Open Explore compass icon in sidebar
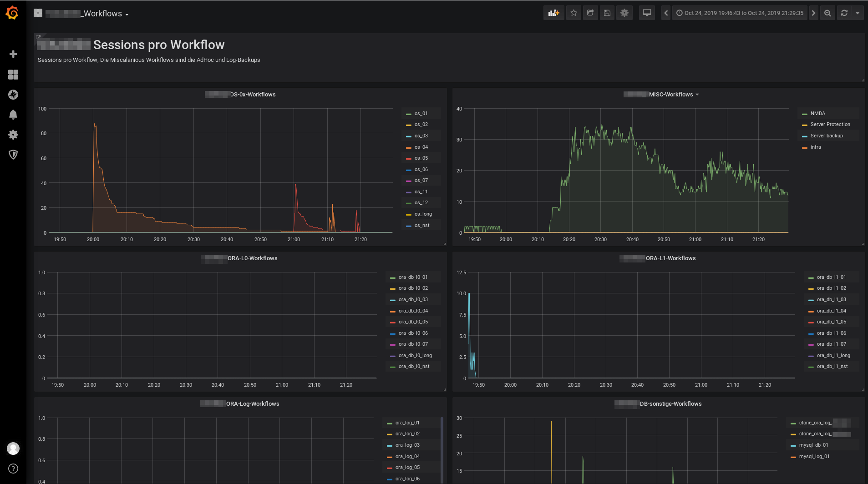The image size is (868, 484). (x=13, y=95)
